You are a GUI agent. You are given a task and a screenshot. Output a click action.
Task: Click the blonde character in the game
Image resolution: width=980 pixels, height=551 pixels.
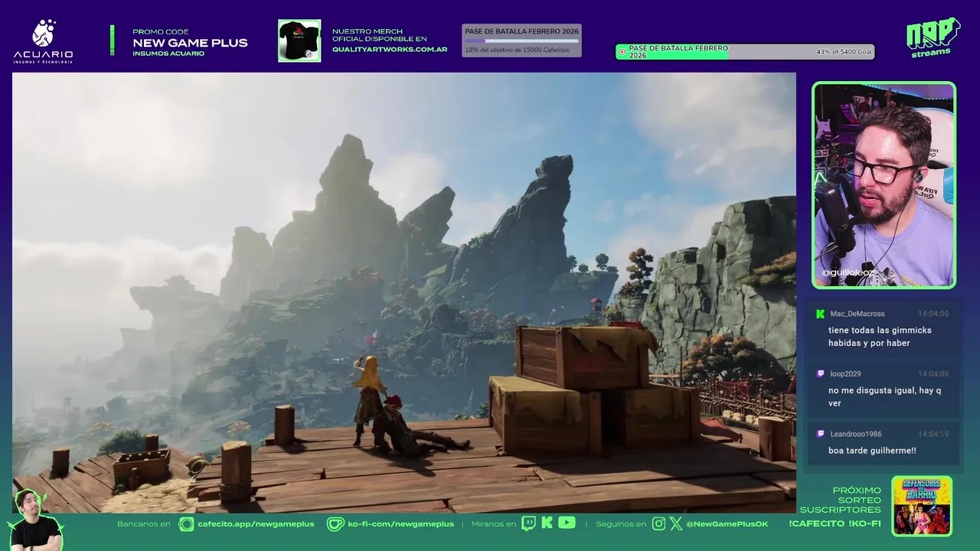click(x=368, y=399)
